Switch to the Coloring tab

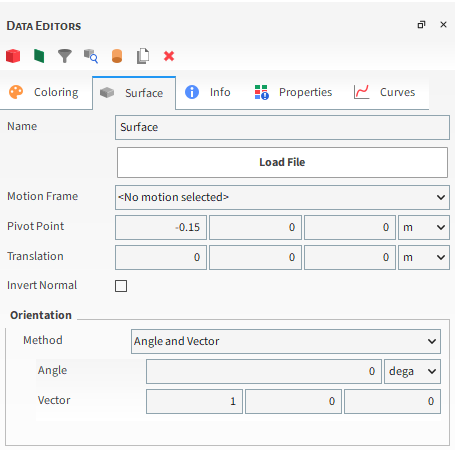click(46, 92)
